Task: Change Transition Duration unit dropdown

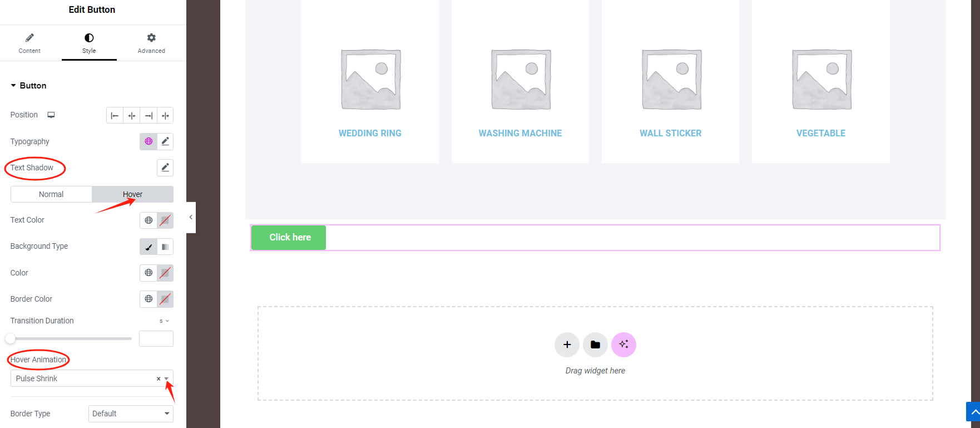Action: click(164, 321)
